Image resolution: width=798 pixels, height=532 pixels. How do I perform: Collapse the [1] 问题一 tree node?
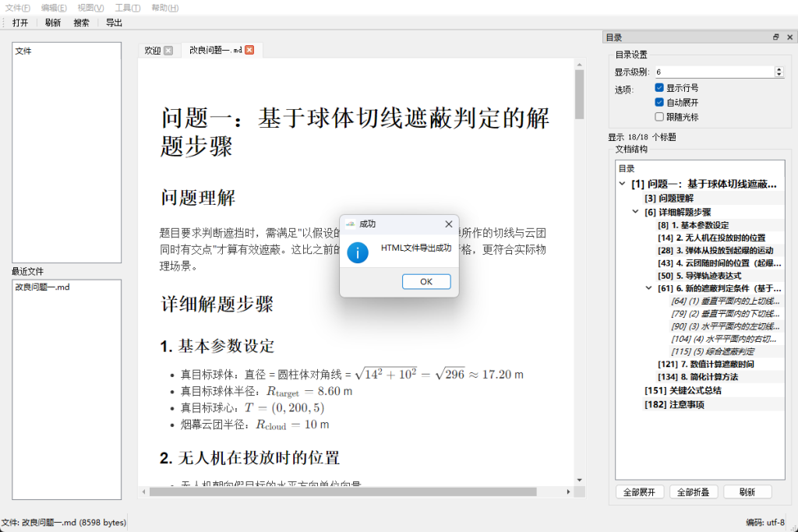pos(622,184)
